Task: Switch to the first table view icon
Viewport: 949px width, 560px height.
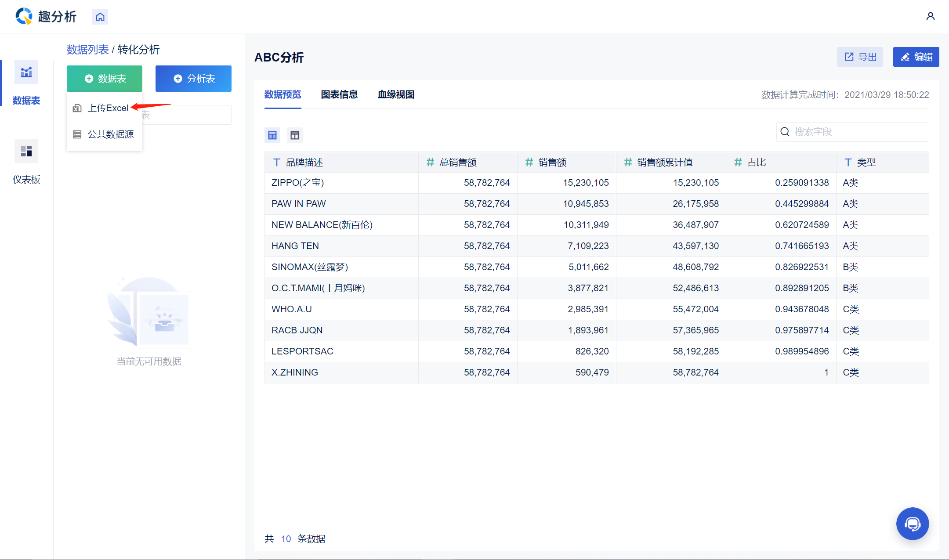Action: [272, 135]
